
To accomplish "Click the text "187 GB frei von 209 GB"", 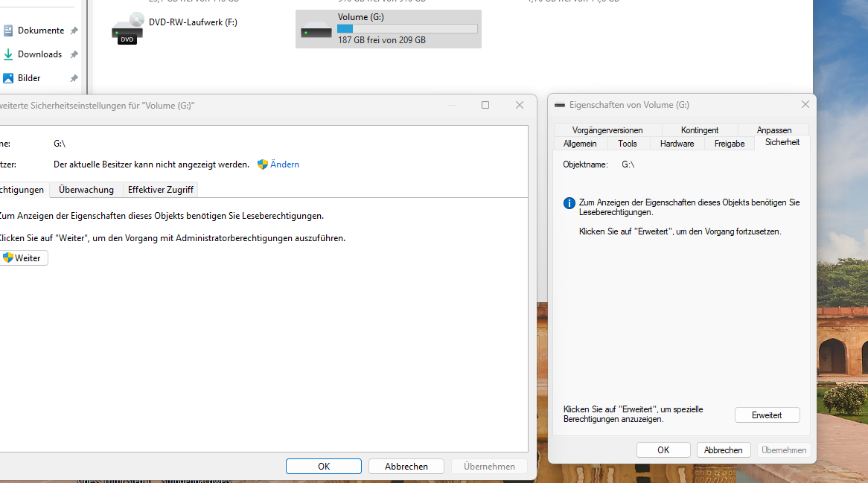I will tap(382, 40).
